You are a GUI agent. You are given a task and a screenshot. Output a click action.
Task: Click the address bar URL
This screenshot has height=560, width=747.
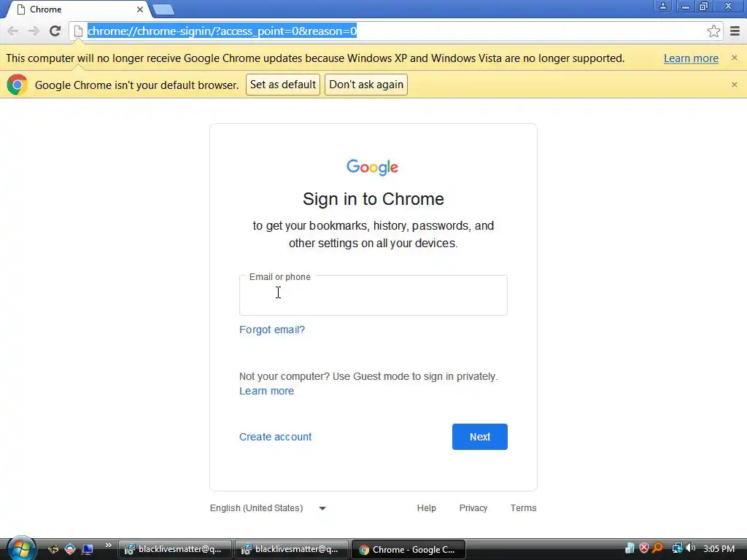(x=222, y=31)
